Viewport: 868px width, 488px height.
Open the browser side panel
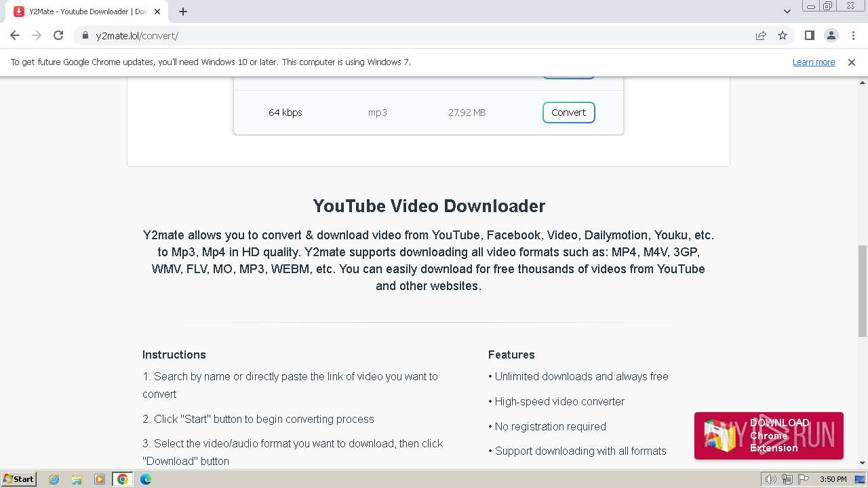(809, 36)
